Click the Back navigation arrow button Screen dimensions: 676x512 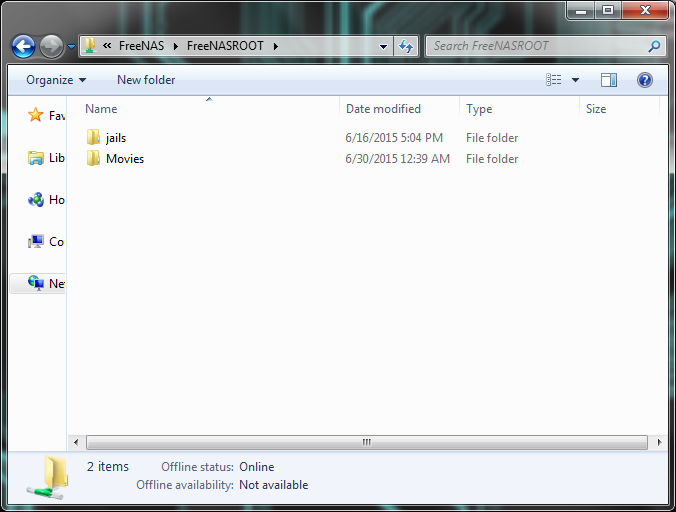[24, 46]
